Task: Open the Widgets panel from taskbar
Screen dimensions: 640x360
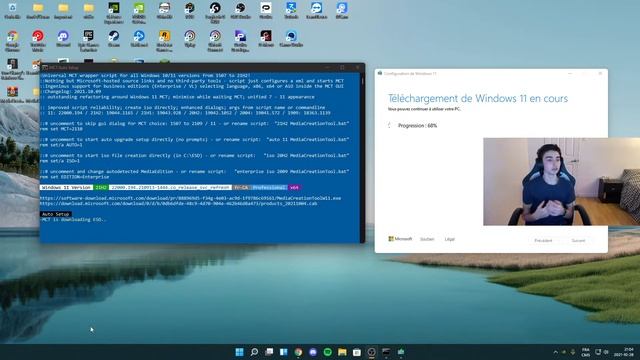Action: coord(284,352)
